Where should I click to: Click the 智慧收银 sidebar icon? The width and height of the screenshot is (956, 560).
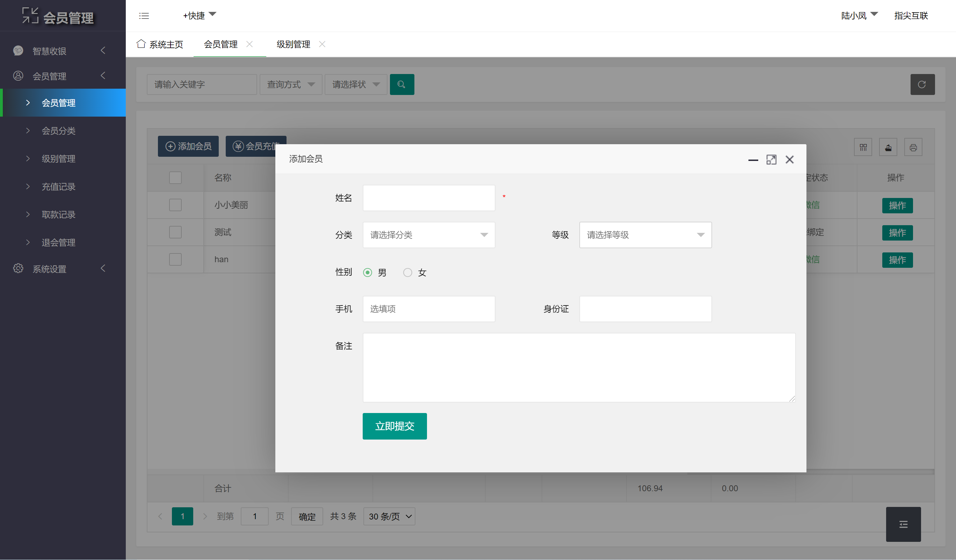18,50
